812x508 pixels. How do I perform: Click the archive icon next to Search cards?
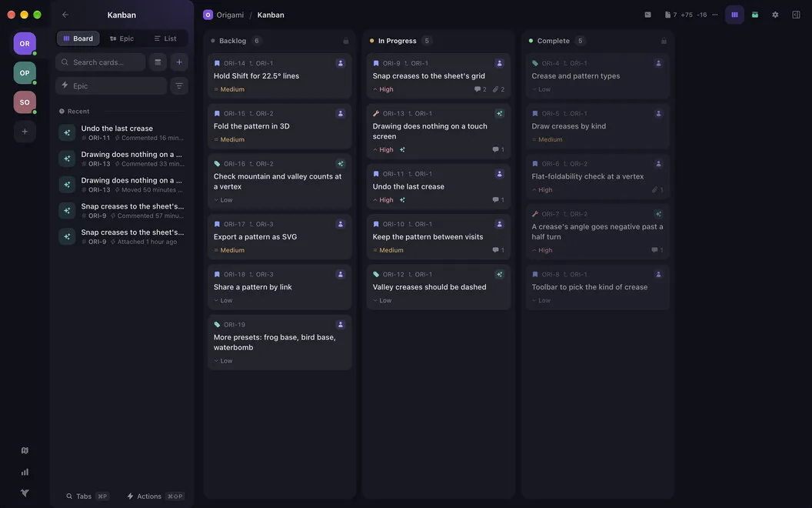pos(158,62)
